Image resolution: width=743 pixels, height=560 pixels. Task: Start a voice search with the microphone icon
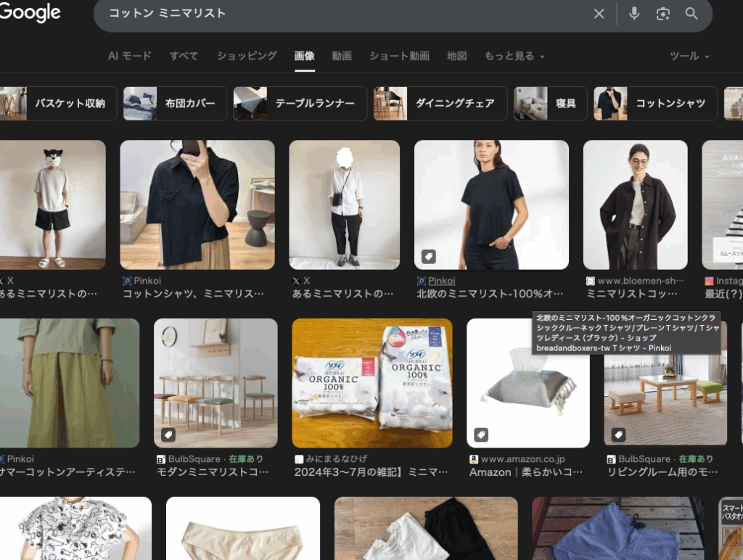633,13
